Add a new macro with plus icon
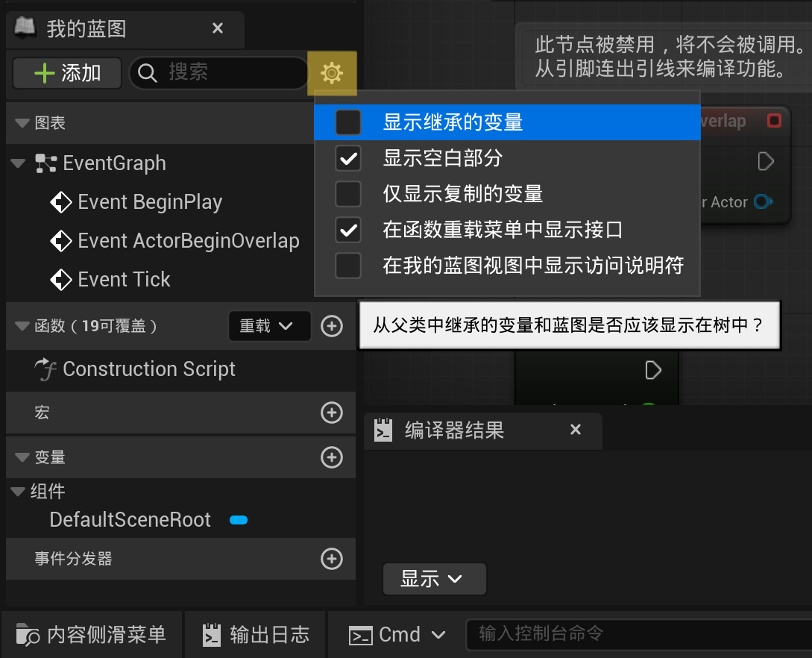The width and height of the screenshot is (812, 658). [332, 413]
